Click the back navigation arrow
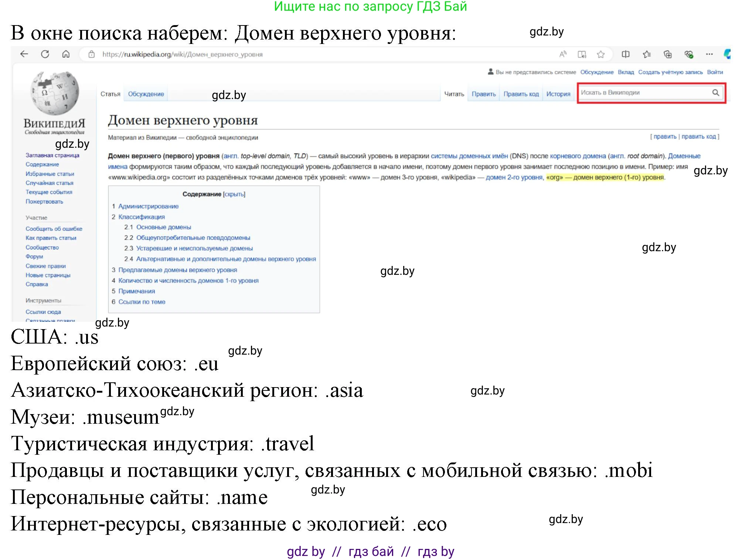The width and height of the screenshot is (742, 560). pyautogui.click(x=24, y=54)
